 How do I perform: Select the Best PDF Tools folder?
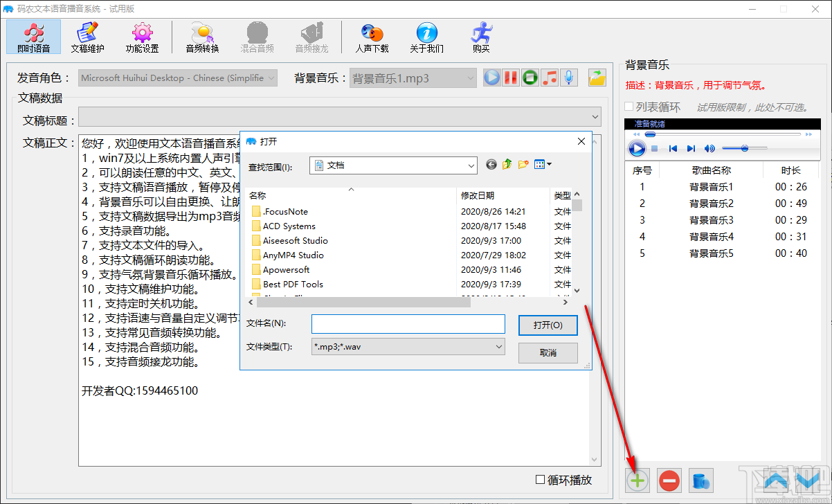[287, 284]
